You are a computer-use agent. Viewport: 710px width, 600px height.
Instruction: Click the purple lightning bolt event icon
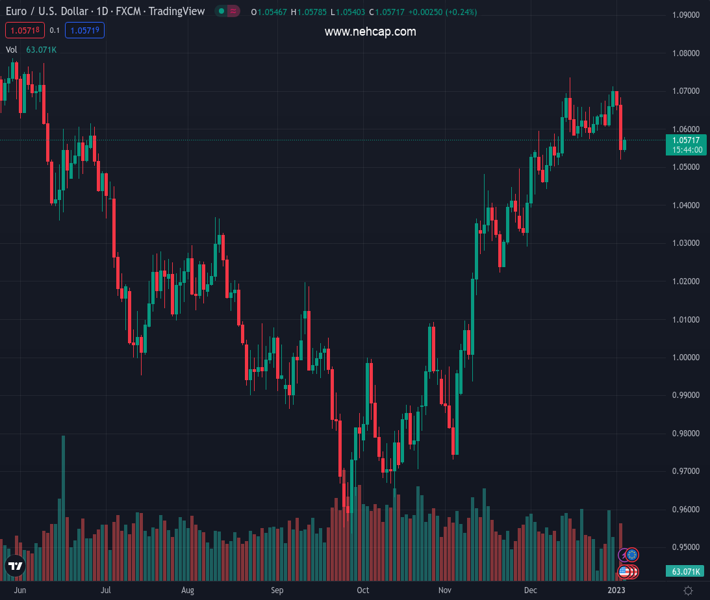(624, 555)
